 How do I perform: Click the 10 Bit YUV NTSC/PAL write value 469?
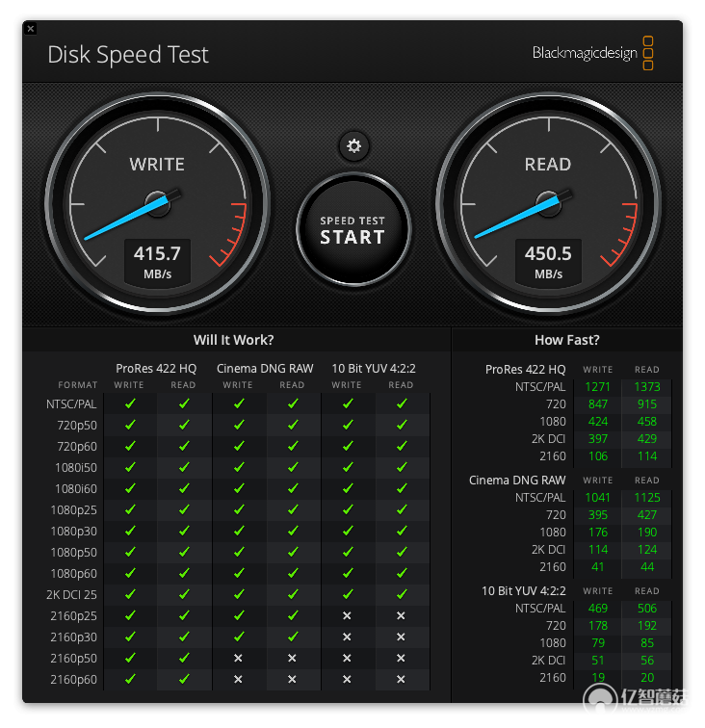(x=598, y=609)
